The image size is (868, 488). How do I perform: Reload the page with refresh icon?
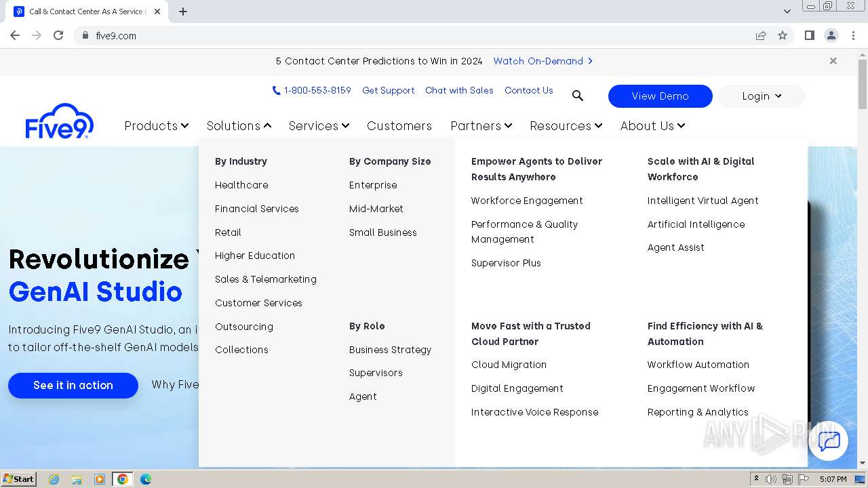click(58, 35)
